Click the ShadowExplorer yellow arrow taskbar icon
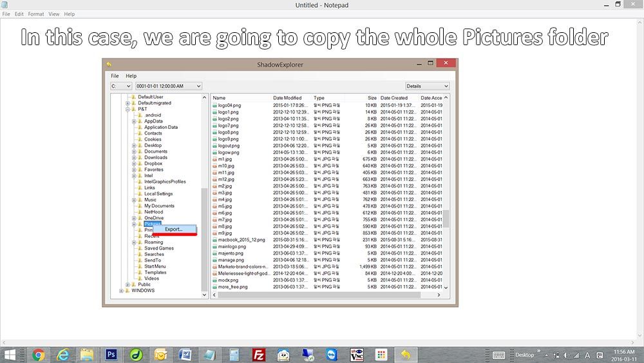Image resolution: width=644 pixels, height=363 pixels. (x=405, y=355)
